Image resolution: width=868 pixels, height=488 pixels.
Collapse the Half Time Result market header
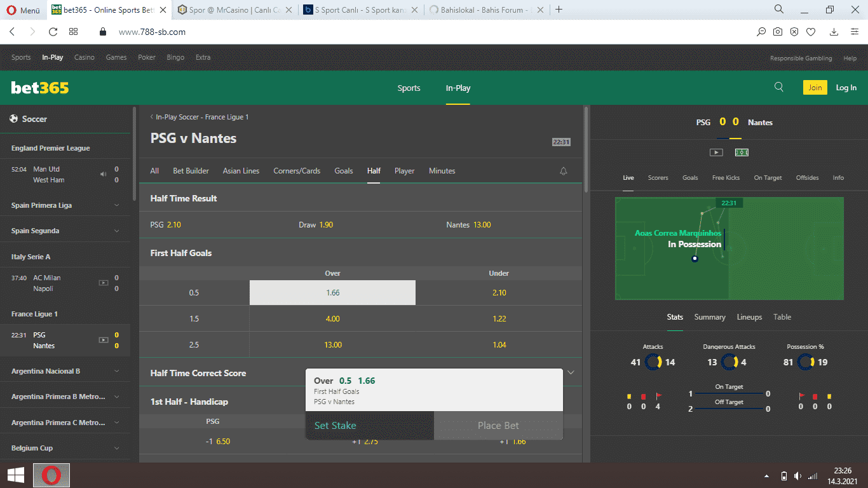[x=360, y=198]
